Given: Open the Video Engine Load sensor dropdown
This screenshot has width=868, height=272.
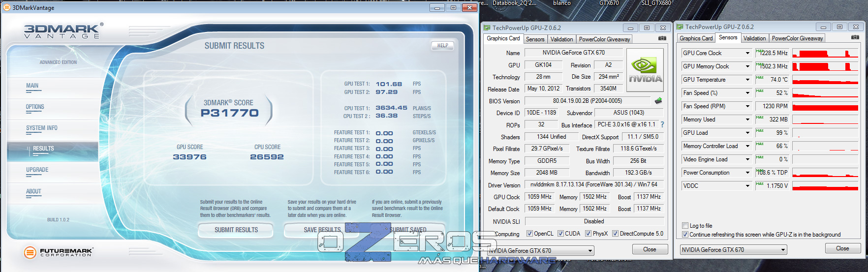Looking at the screenshot, I should [747, 159].
